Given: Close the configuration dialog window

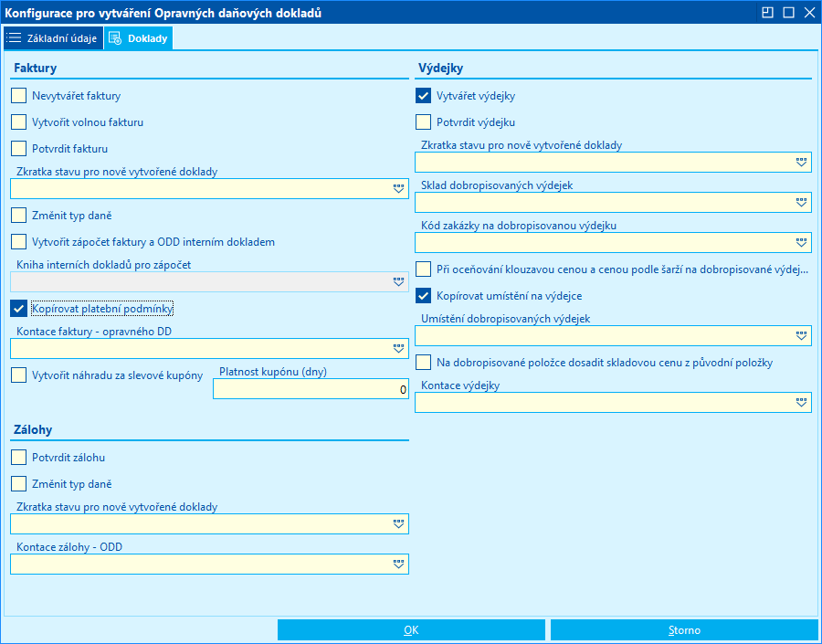Looking at the screenshot, I should (809, 13).
